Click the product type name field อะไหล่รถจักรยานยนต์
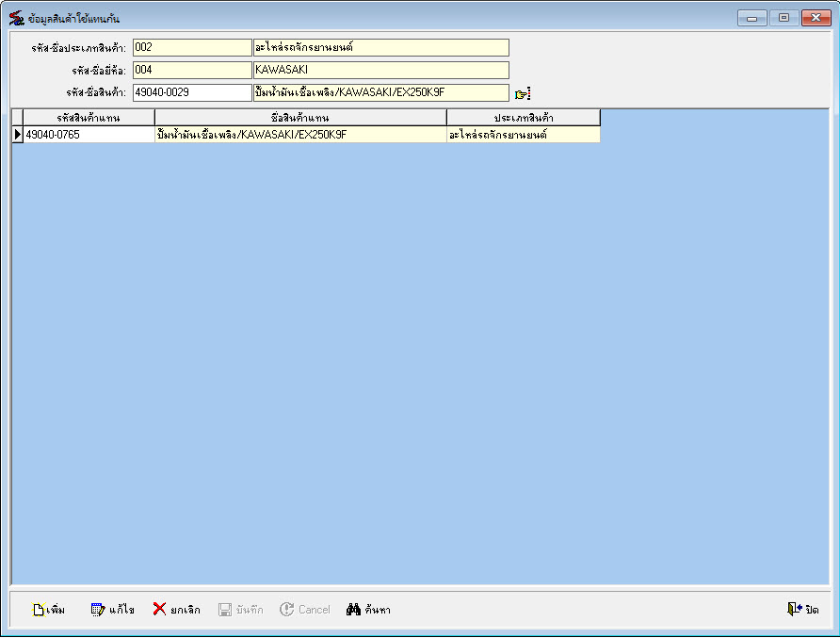Image resolution: width=840 pixels, height=638 pixels. tap(380, 47)
